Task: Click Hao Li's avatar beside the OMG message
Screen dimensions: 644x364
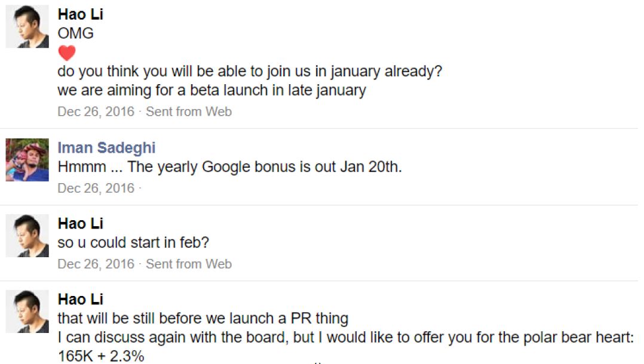Action: pyautogui.click(x=27, y=27)
